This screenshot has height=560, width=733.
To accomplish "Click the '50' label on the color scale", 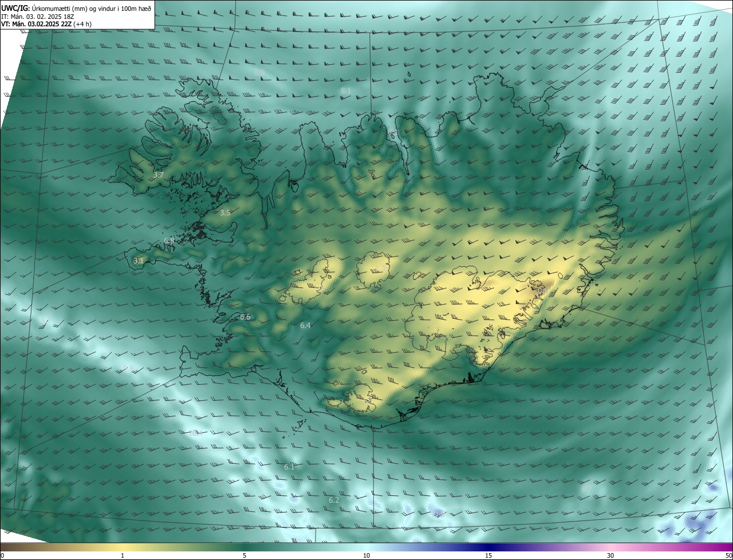I will pos(728,556).
